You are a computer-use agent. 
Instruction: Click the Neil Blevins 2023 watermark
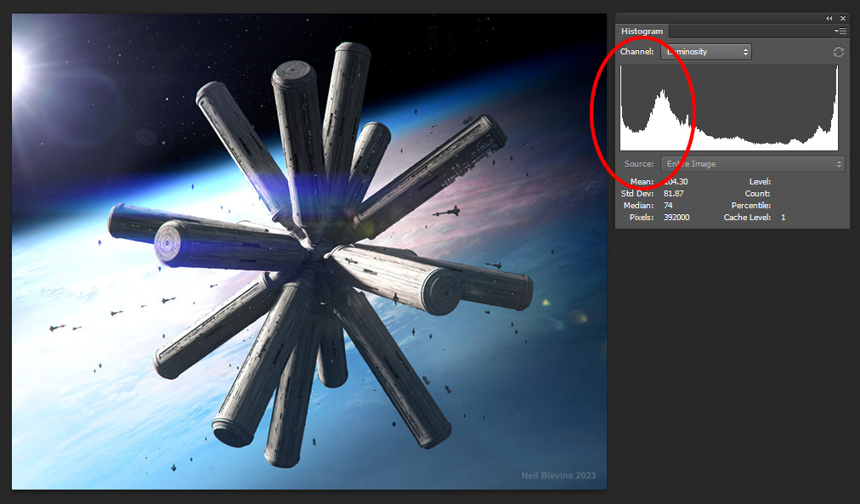(559, 476)
